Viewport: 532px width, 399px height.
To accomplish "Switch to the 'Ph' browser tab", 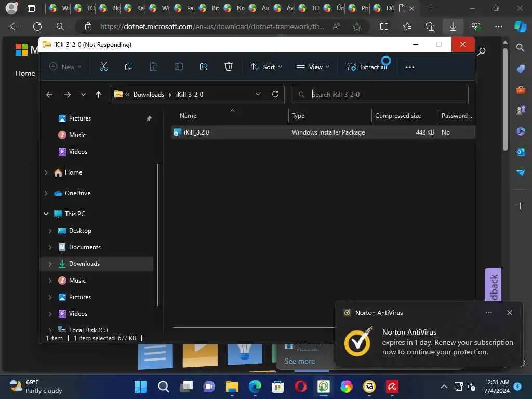I will [x=360, y=8].
